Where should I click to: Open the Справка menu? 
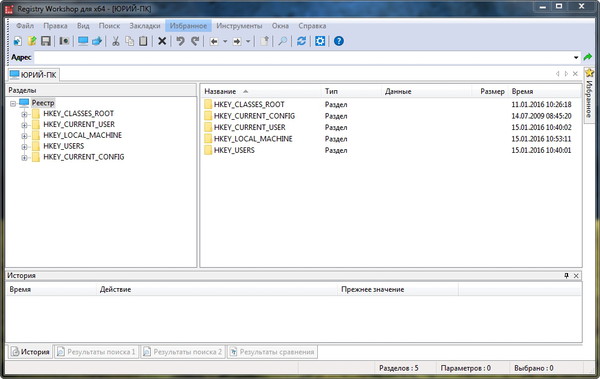312,26
